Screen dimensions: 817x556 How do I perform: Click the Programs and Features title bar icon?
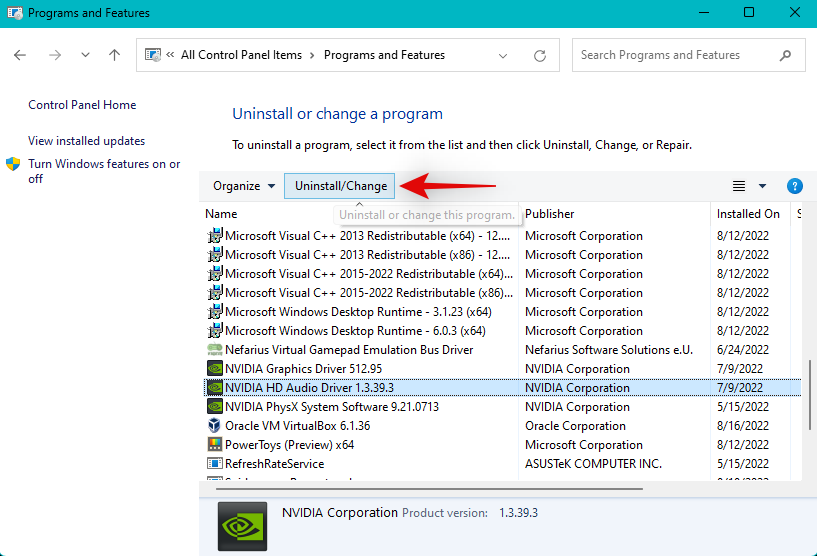click(x=15, y=13)
